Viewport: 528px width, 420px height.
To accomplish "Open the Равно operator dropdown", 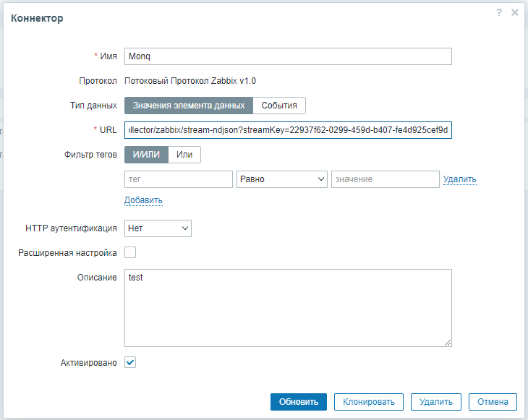I will point(282,179).
